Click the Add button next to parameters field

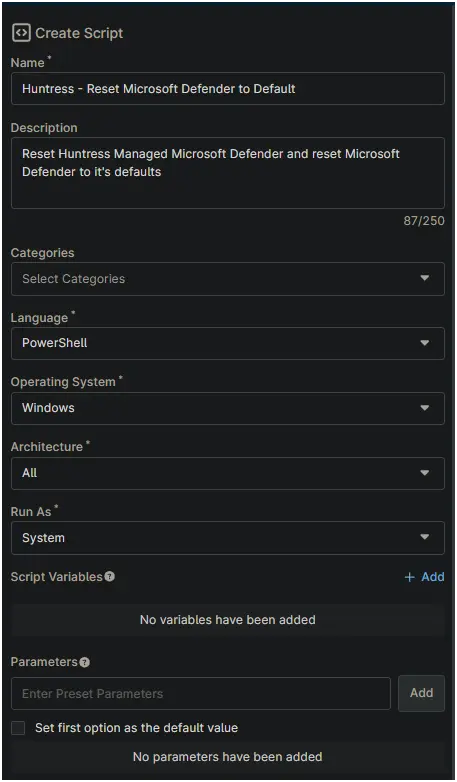421,693
